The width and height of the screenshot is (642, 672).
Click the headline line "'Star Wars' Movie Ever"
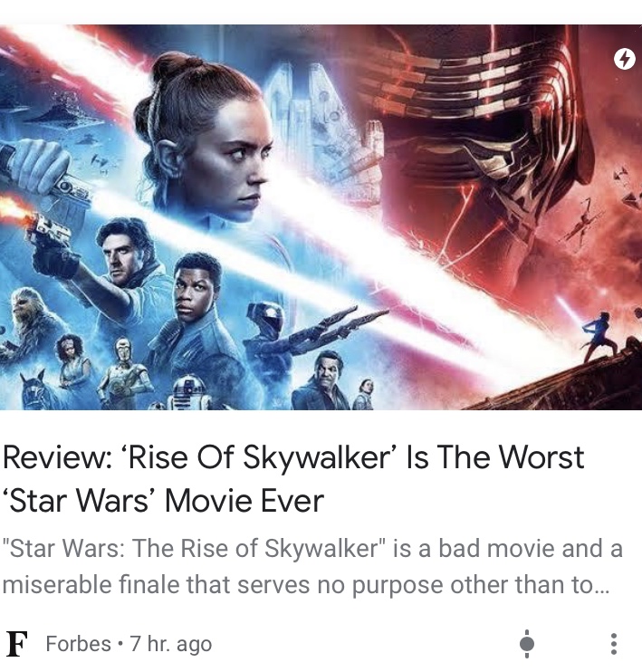point(163,500)
